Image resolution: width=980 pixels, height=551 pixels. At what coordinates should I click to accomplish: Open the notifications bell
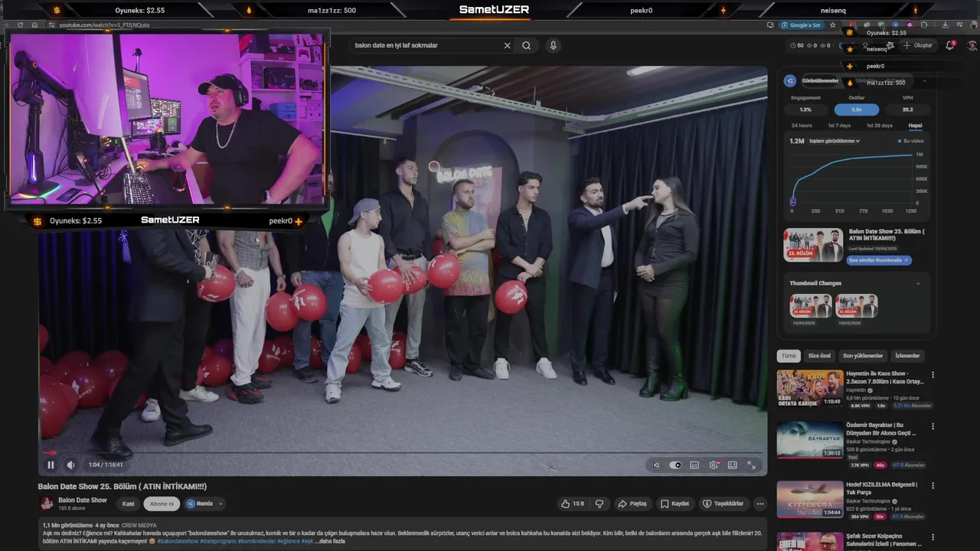[950, 45]
